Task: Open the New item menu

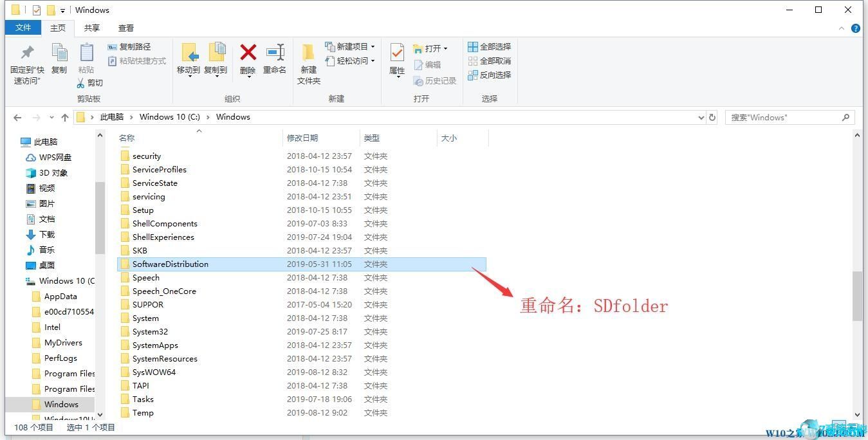Action: click(x=350, y=47)
